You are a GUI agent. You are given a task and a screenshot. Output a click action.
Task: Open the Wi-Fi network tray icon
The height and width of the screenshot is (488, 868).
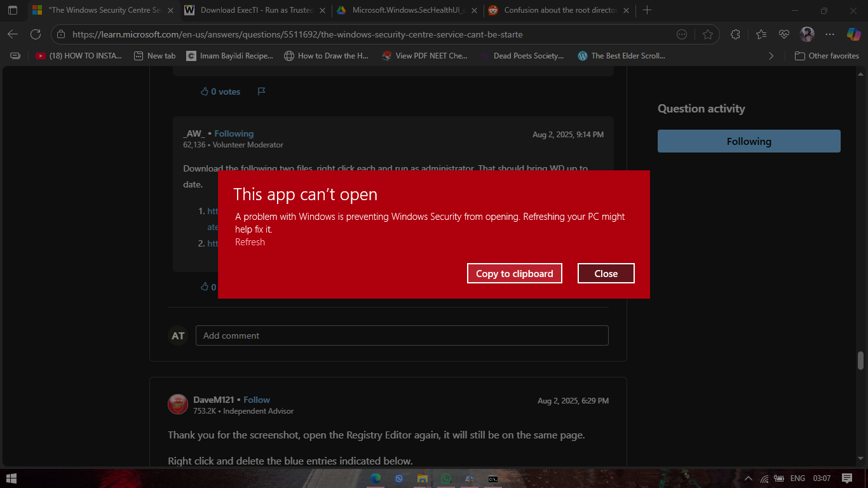point(764,478)
